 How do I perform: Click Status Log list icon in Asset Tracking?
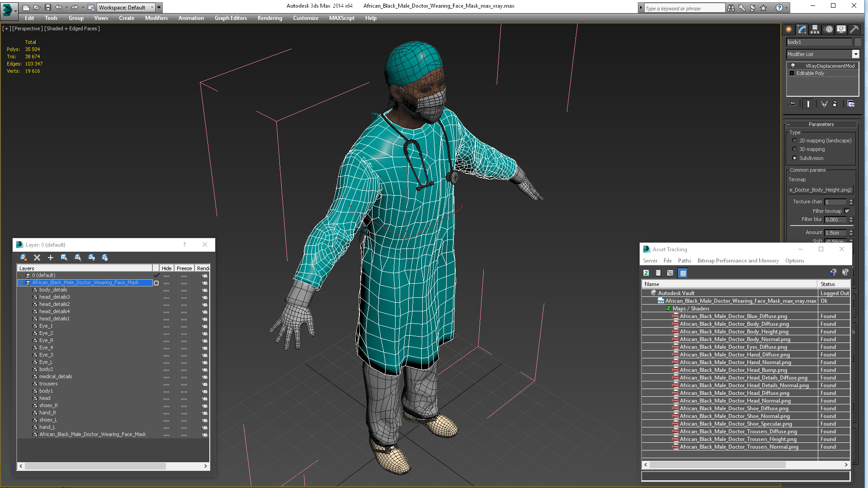[658, 273]
